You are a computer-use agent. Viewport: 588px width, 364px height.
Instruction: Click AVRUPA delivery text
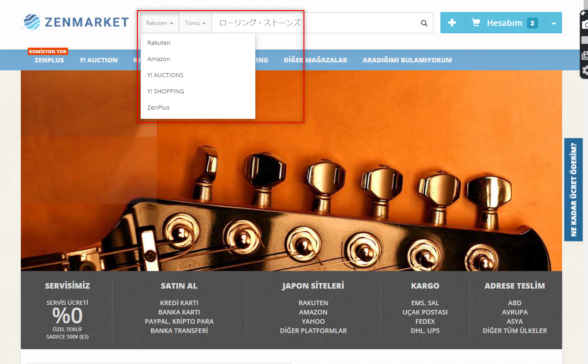coord(515,312)
